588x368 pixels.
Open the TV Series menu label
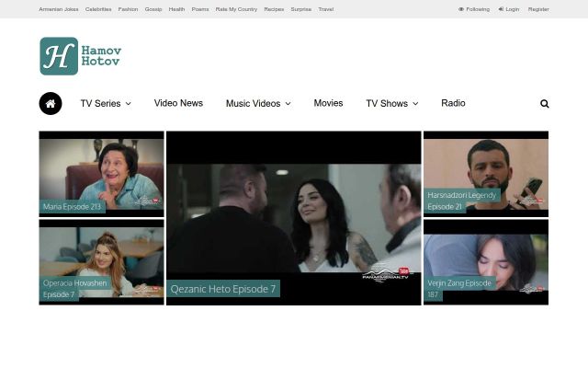[100, 104]
